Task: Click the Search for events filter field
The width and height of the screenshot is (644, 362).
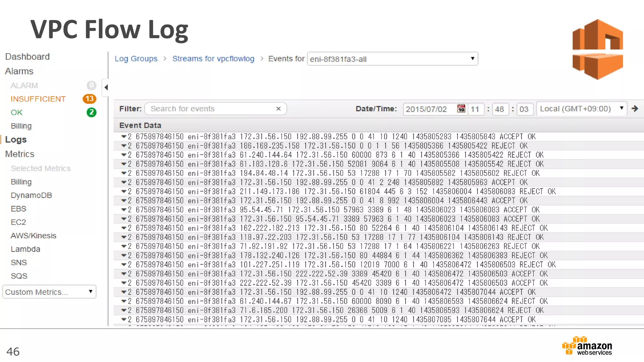Action: (215, 109)
